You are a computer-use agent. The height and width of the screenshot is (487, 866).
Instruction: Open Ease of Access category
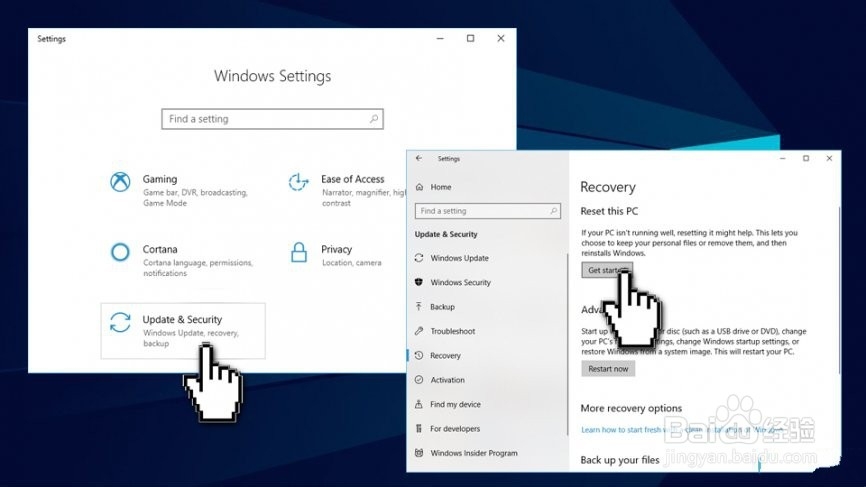pyautogui.click(x=345, y=190)
